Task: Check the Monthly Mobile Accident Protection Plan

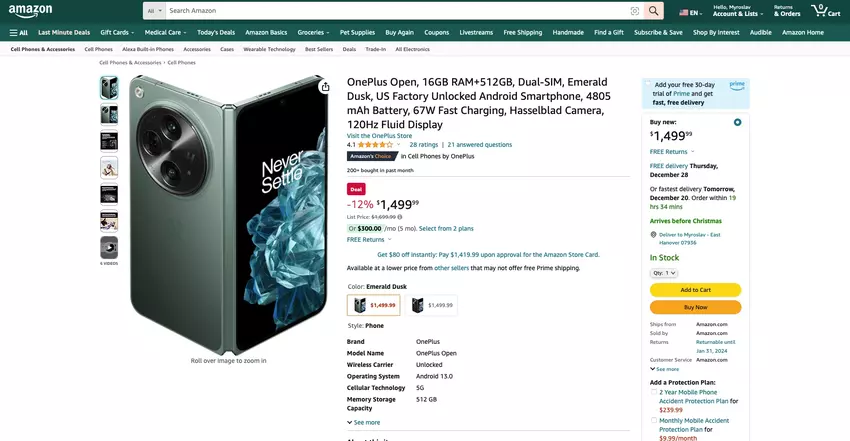Action: 654,420
